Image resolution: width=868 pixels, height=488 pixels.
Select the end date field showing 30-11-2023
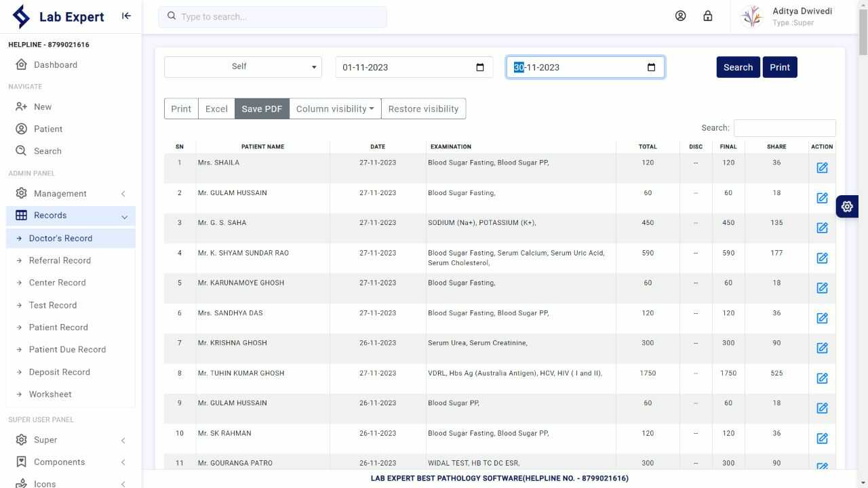click(x=580, y=66)
